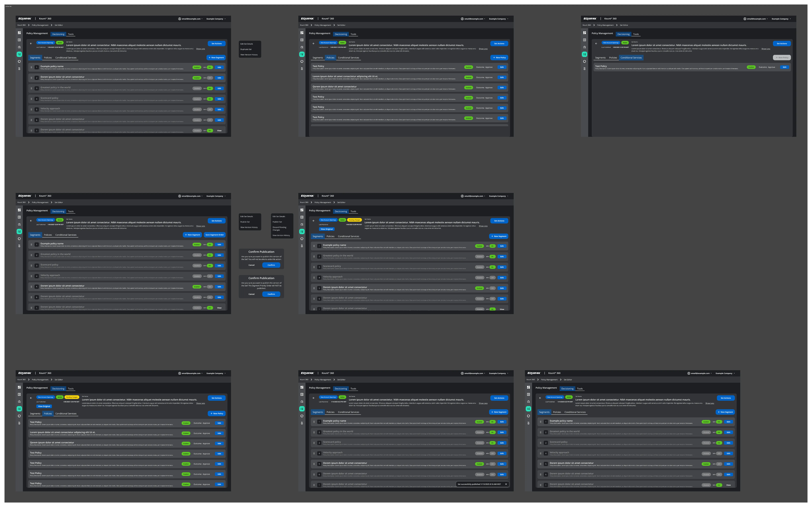Screen dimensions: 812x507
Task: Cancel the dialog mentioning Segment Priority Order
Action: [251, 294]
